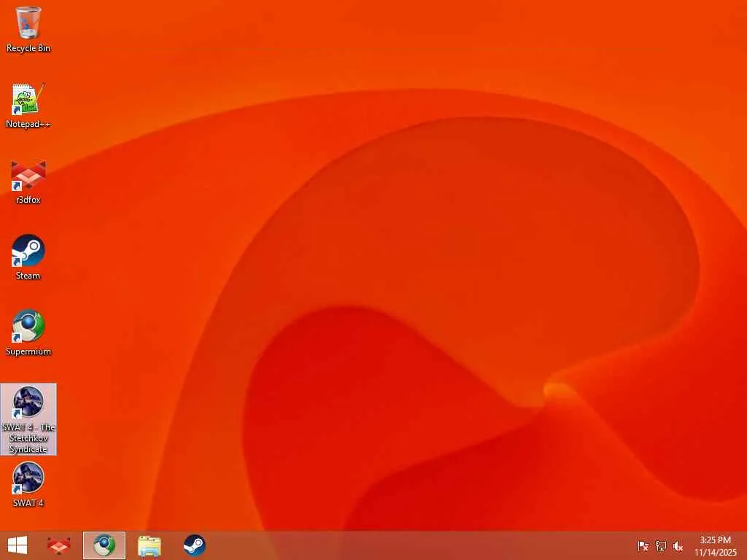Open the clock showing 3:25 PM
Image resolution: width=747 pixels, height=560 pixels.
tap(715, 546)
